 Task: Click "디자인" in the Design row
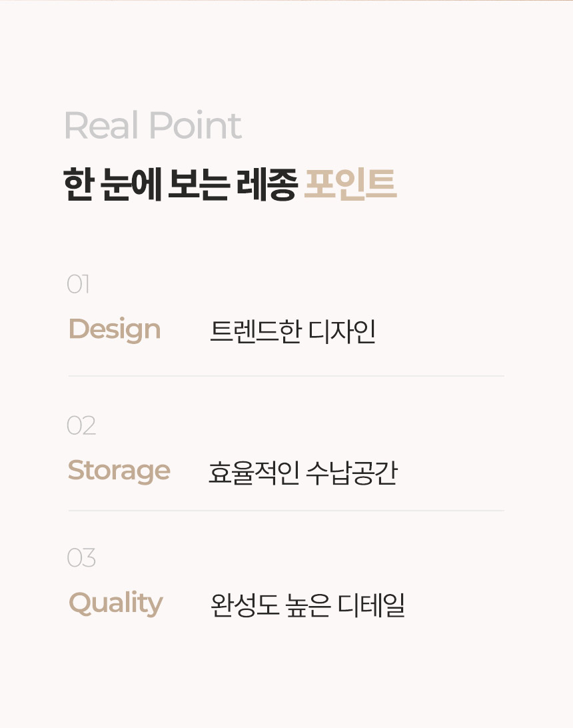(x=342, y=331)
